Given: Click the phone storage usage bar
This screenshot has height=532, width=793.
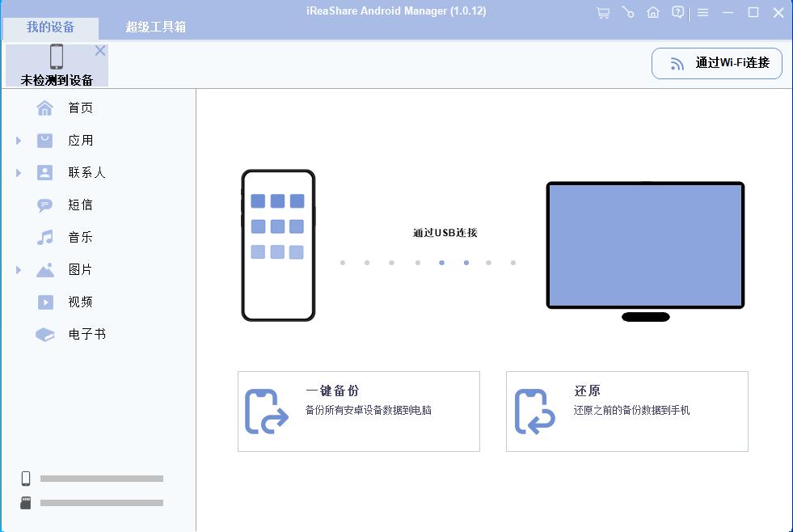Looking at the screenshot, I should pos(101,479).
